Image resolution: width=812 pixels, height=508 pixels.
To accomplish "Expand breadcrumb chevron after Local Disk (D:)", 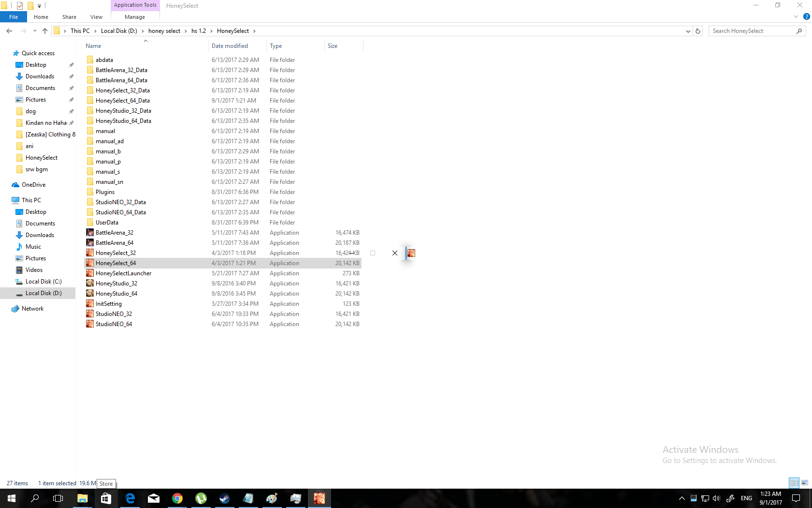I will click(x=143, y=31).
